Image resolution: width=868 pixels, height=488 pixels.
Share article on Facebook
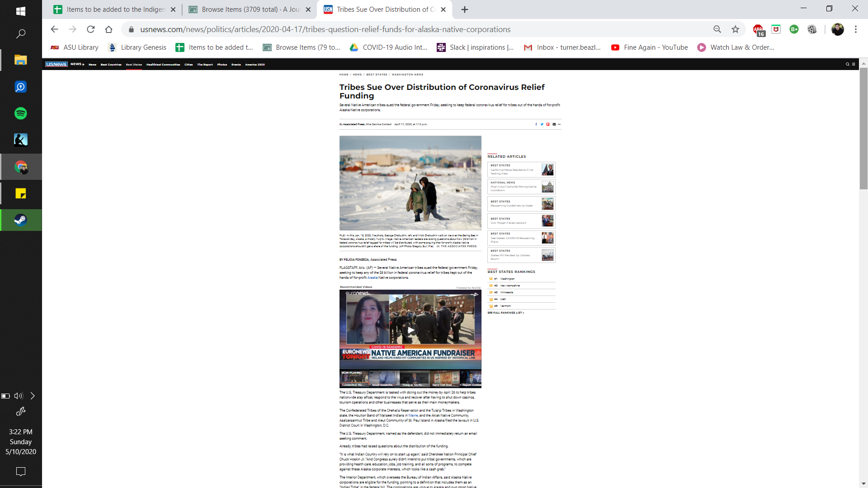(536, 124)
